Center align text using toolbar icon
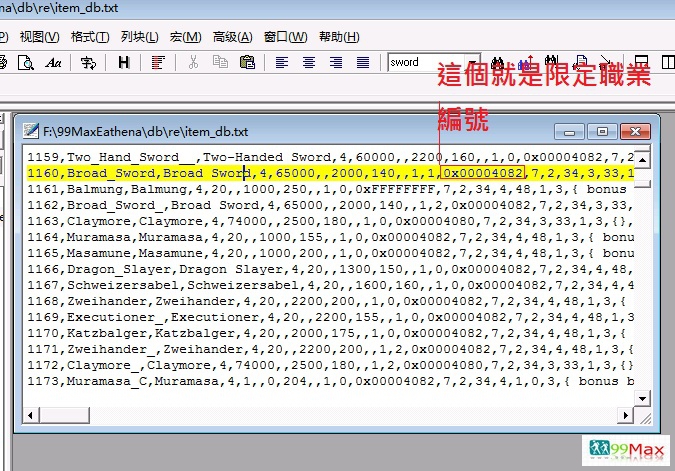This screenshot has height=471, width=675. click(309, 62)
